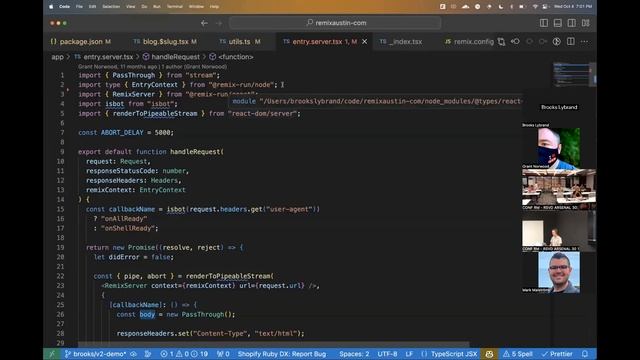Click the brooks/v2-demo branch status item

(x=95, y=354)
